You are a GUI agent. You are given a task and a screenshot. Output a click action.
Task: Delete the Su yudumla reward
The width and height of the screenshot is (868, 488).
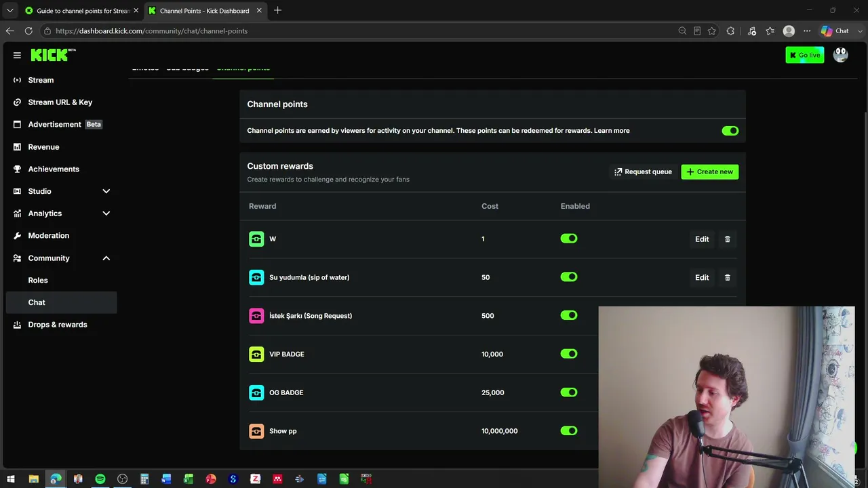pos(728,277)
